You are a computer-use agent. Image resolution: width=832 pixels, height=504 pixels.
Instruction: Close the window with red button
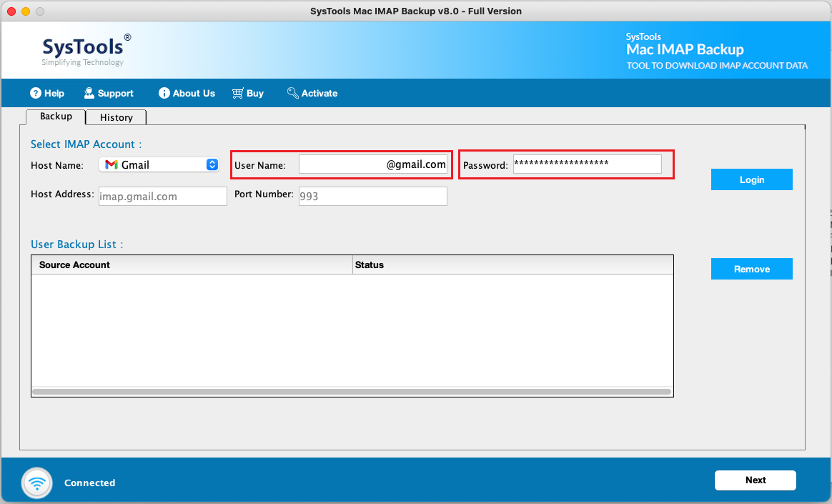pos(11,11)
